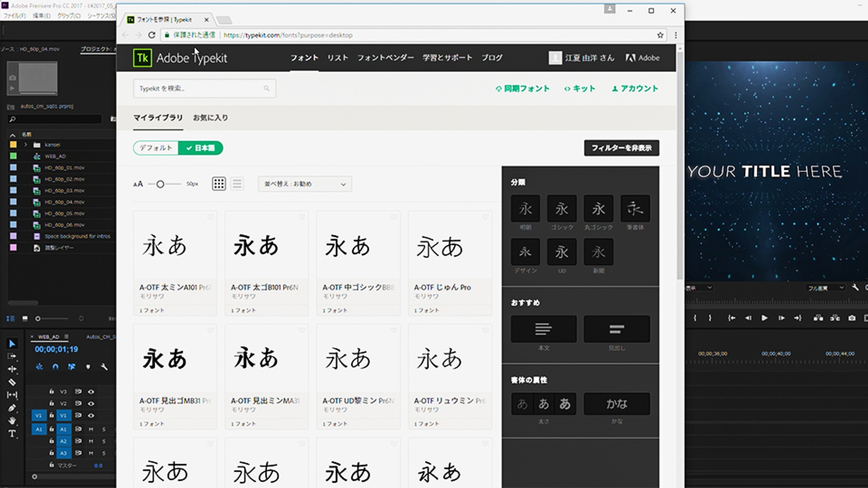Switch to grid view icon
Screen dimensions: 868x488
[219, 184]
